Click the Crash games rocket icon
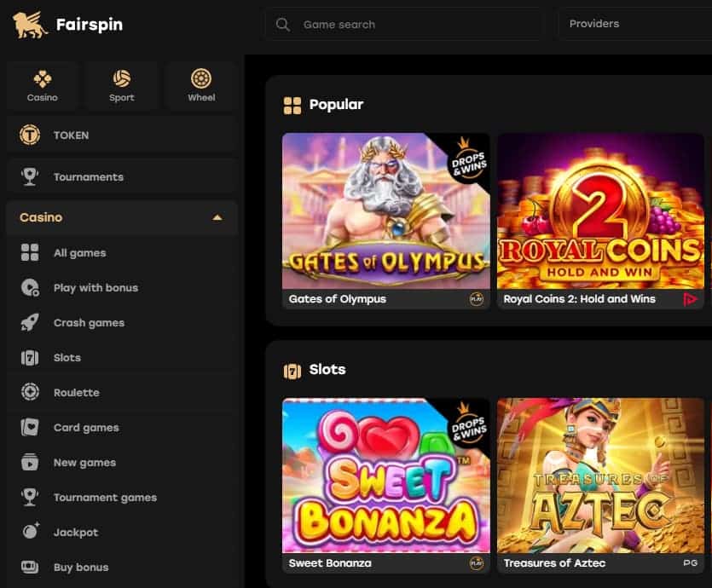 (30, 323)
